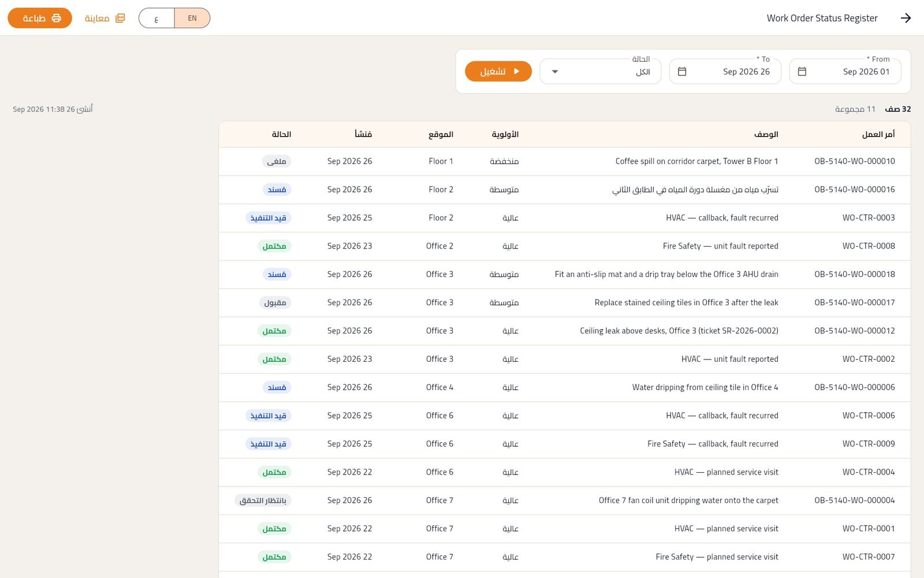The height and width of the screenshot is (578, 924).
Task: Select work order WO-CTR-0007
Action: (x=869, y=558)
